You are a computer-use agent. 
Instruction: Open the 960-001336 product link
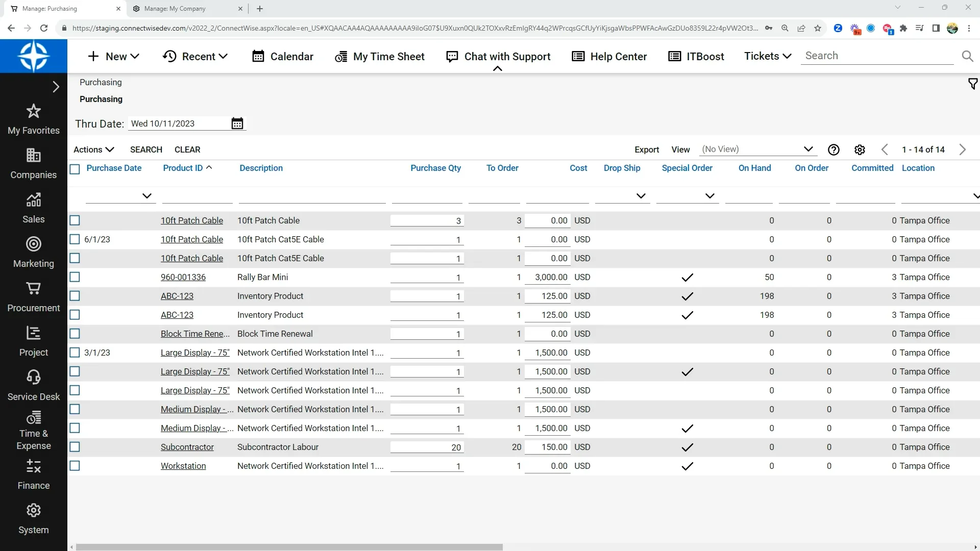[x=183, y=277]
